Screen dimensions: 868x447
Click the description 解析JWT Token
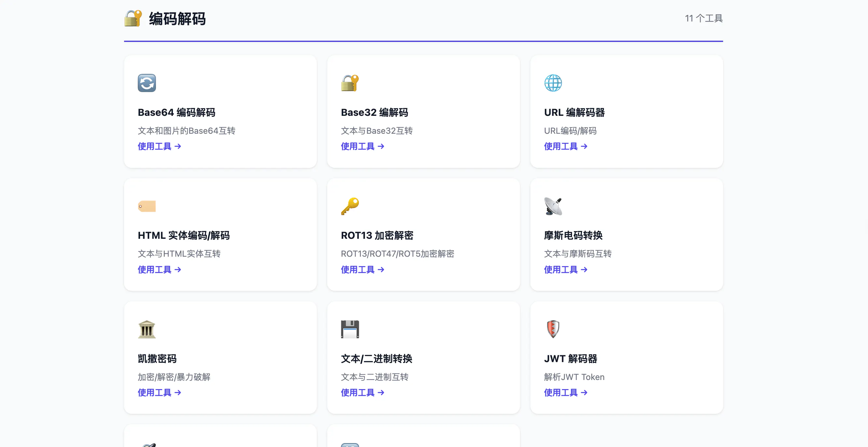(575, 377)
